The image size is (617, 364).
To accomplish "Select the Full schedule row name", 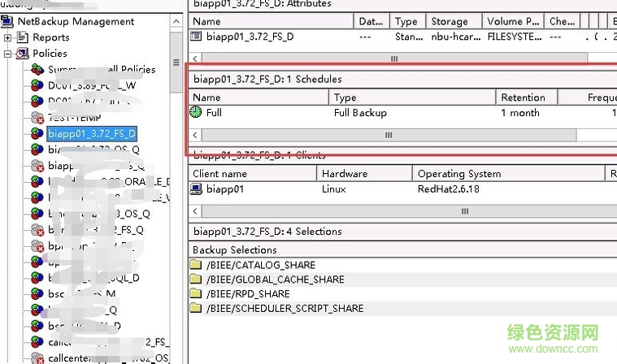I will click(x=214, y=113).
